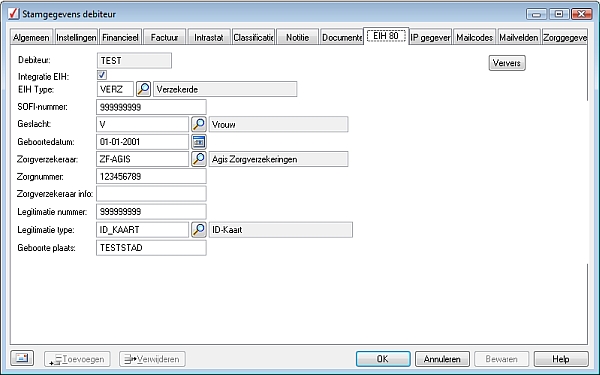Open lookup for EIH Type field
This screenshot has width=600, height=375.
click(143, 89)
